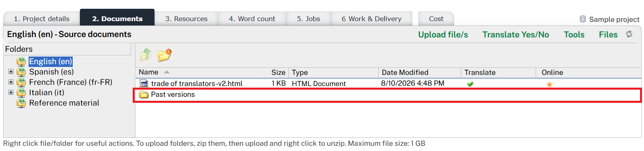644x151 pixels.
Task: Click the refresh icon beside Files
Action: pos(629,34)
